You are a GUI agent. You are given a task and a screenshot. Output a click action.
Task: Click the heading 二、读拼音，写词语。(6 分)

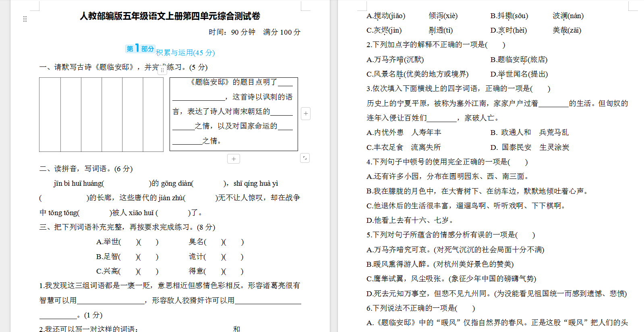pyautogui.click(x=86, y=168)
